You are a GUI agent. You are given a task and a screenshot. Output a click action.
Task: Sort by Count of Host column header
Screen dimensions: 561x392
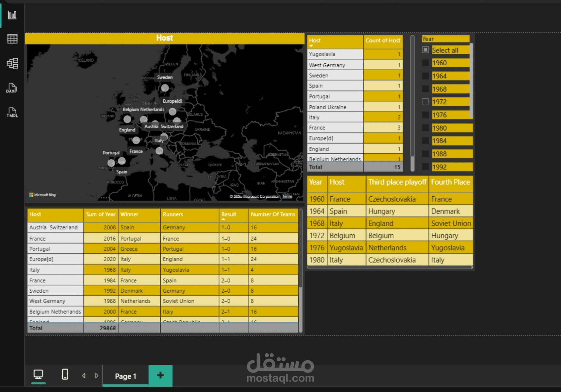tap(383, 41)
